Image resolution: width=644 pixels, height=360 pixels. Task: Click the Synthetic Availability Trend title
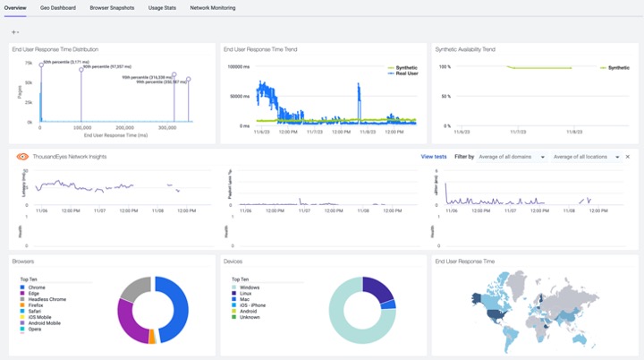click(x=465, y=49)
